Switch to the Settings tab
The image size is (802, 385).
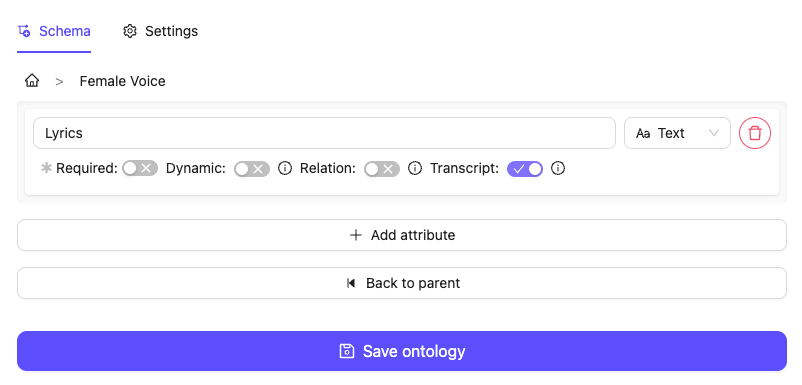click(x=160, y=31)
